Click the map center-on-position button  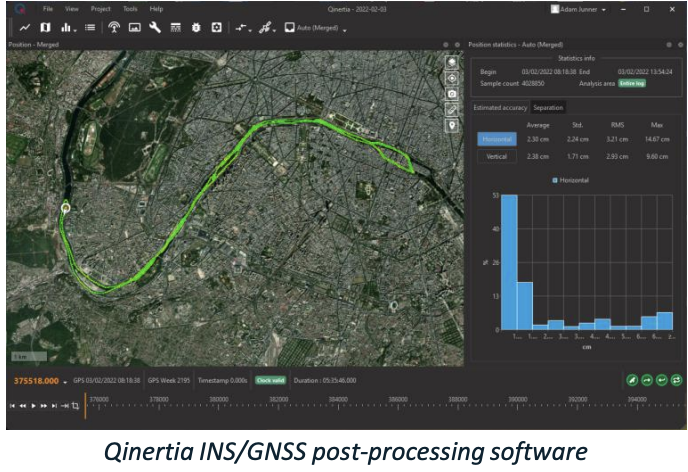(452, 78)
